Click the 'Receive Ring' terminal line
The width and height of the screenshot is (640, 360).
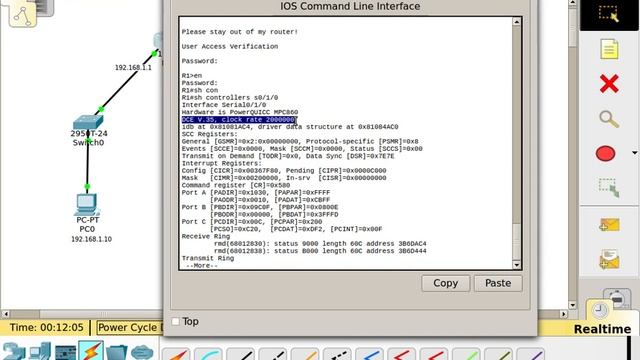[206, 236]
